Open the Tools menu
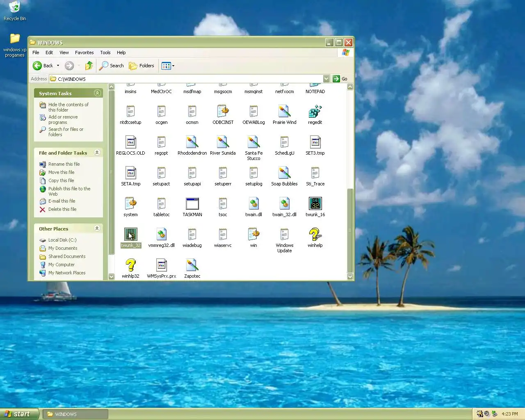Image resolution: width=525 pixels, height=420 pixels. [105, 52]
